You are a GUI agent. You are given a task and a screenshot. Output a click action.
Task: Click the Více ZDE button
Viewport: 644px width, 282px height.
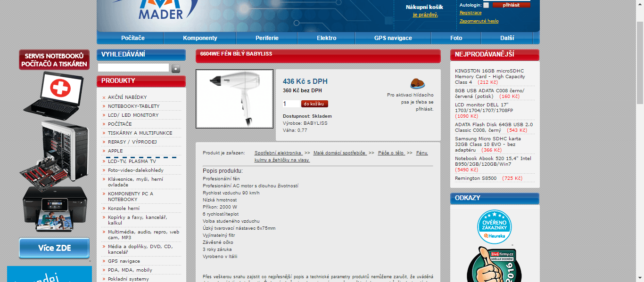pyautogui.click(x=54, y=248)
